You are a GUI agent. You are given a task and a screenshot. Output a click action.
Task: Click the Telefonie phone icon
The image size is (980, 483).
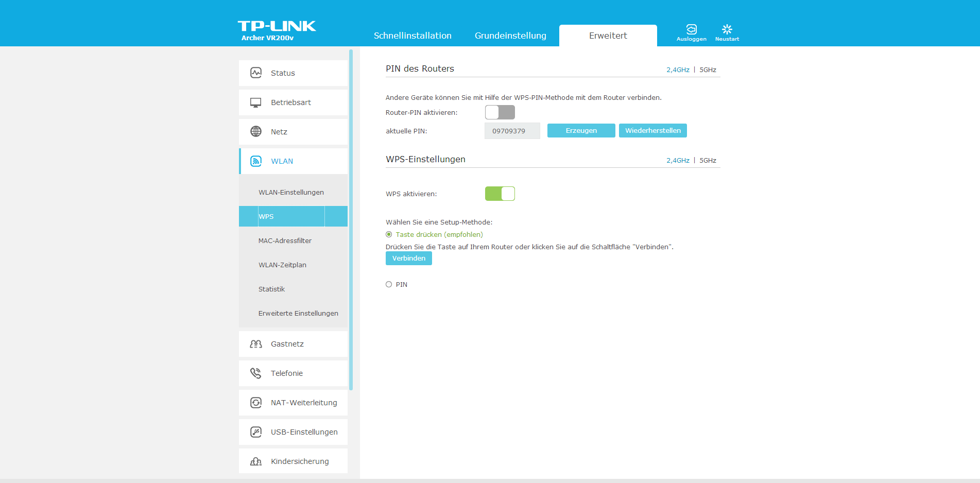tap(256, 373)
